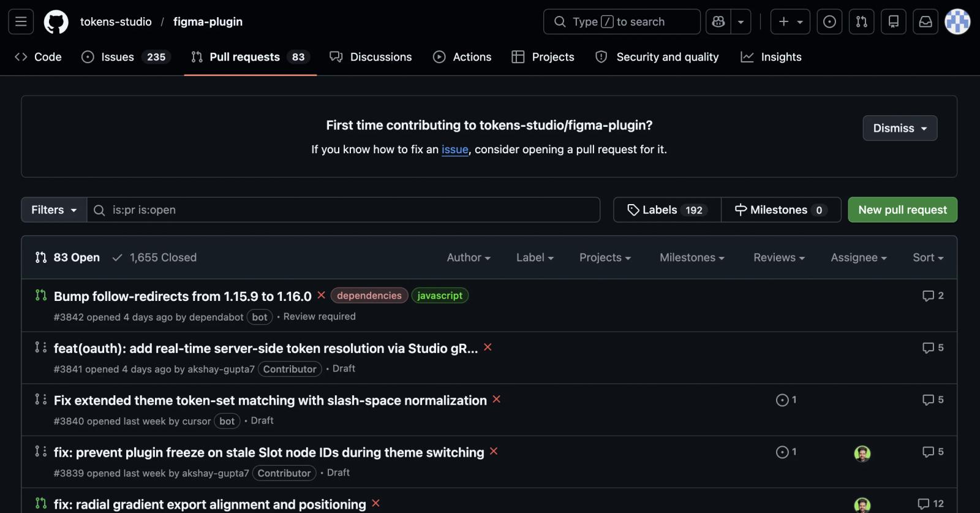Expand the Author filter dropdown

pyautogui.click(x=469, y=257)
